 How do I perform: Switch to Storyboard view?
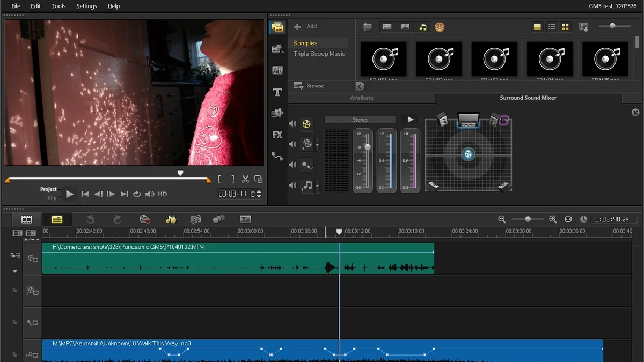point(27,219)
